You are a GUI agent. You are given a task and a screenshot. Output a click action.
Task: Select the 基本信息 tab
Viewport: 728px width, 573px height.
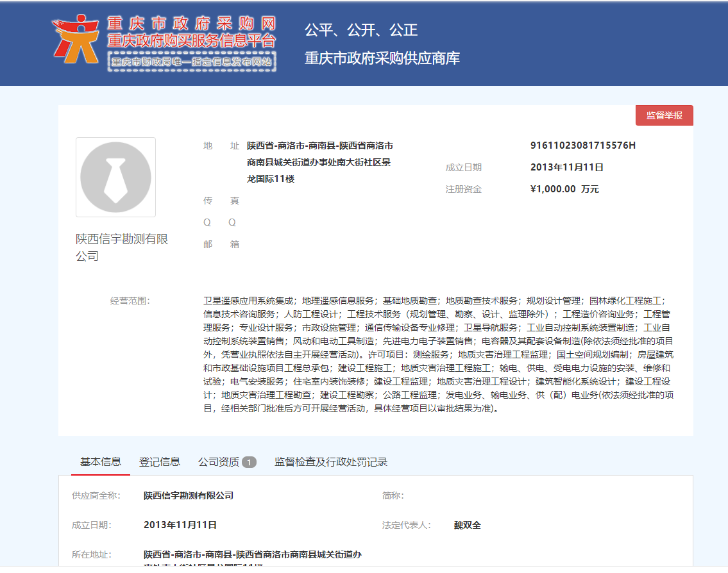tap(100, 461)
